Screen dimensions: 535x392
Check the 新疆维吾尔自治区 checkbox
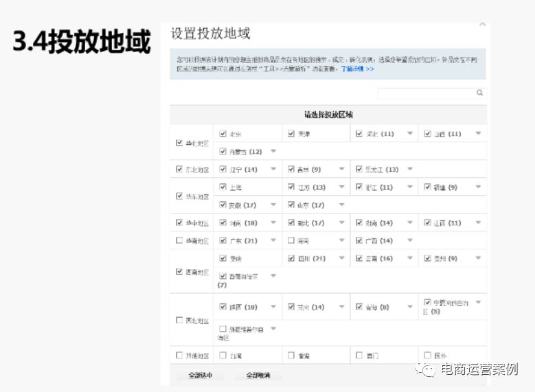(x=223, y=329)
